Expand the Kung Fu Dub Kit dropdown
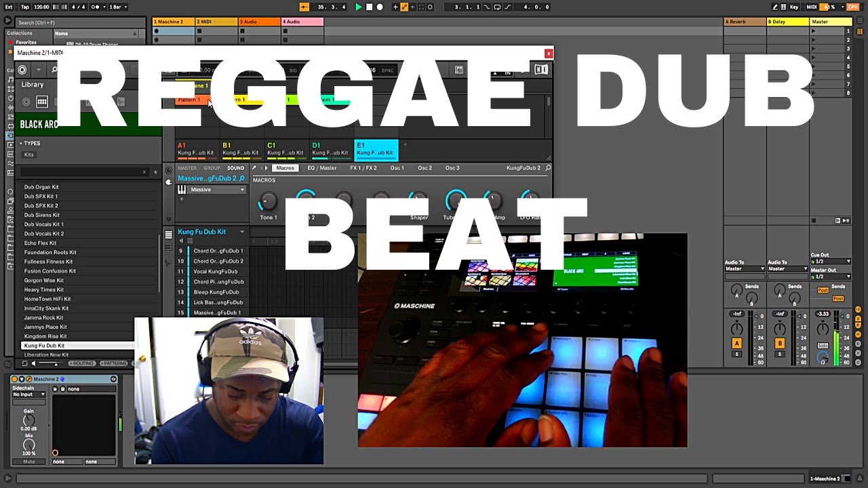 pos(241,232)
